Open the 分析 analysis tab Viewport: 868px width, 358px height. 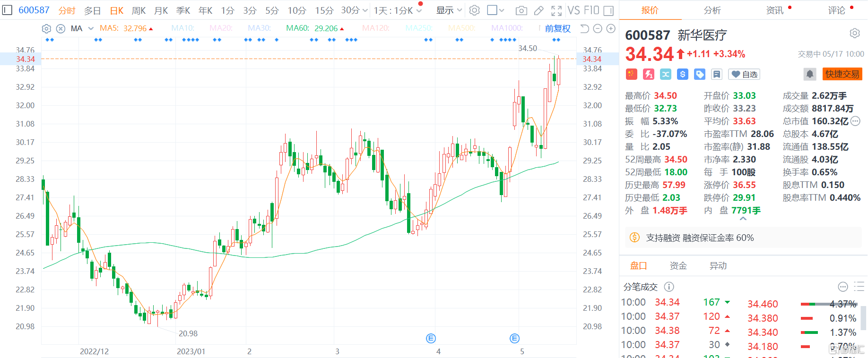point(712,10)
